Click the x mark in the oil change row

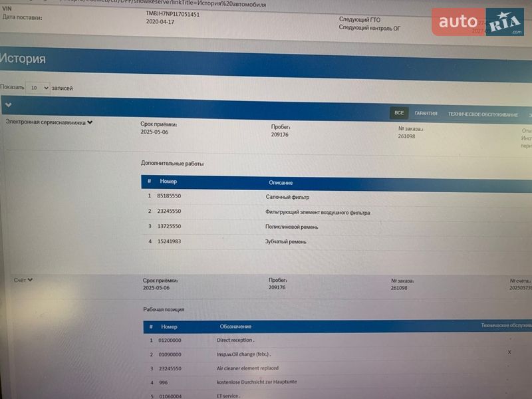point(509,352)
